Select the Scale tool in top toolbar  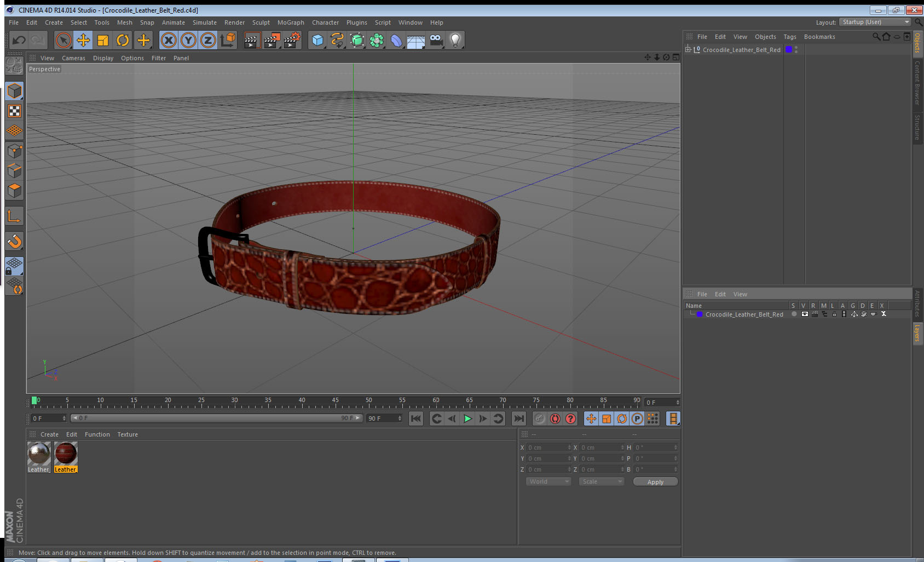point(103,40)
